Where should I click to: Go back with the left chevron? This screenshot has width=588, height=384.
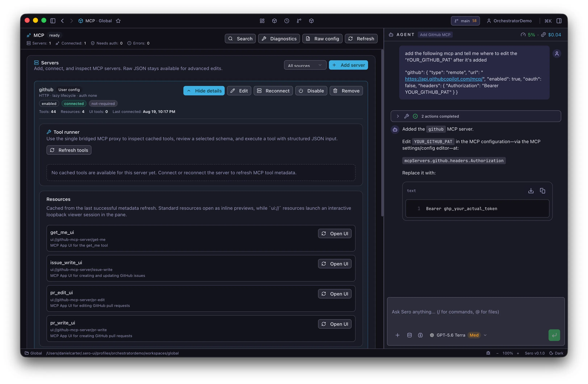tap(62, 21)
